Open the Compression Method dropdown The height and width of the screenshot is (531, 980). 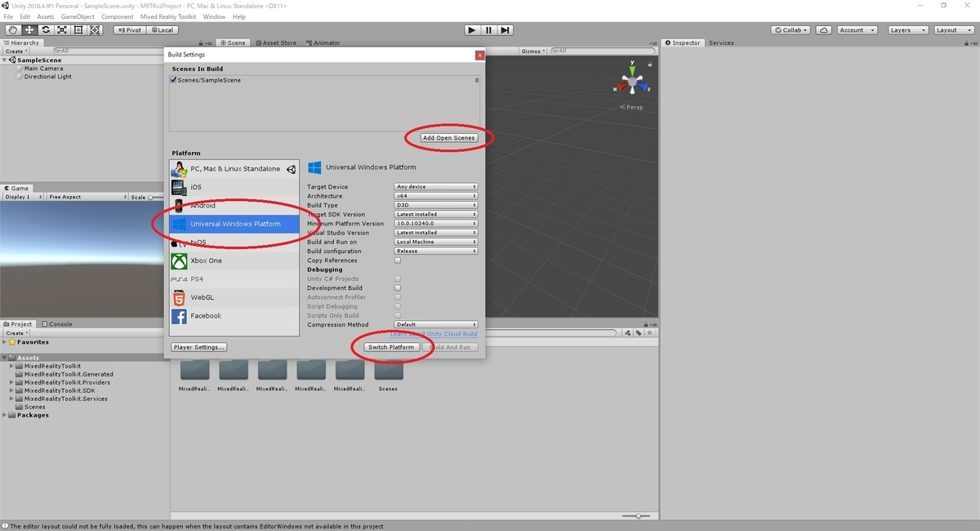(x=436, y=324)
